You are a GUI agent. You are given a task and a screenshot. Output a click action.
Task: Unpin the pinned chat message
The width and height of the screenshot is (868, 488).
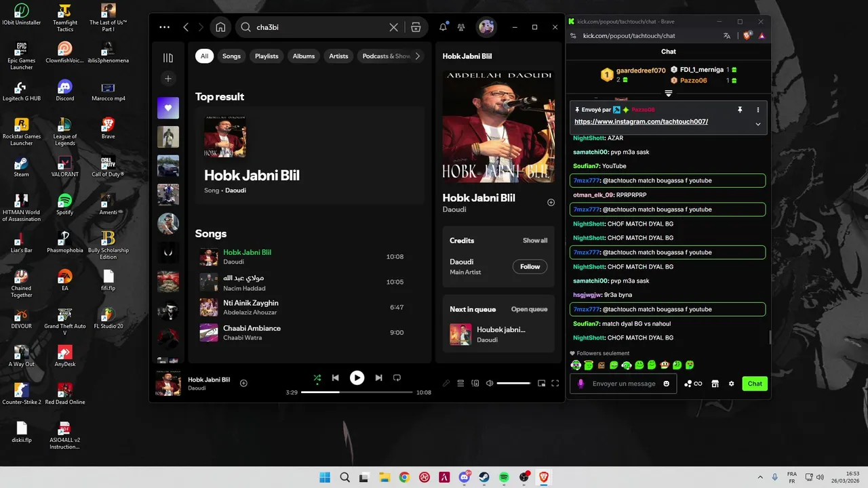click(740, 110)
